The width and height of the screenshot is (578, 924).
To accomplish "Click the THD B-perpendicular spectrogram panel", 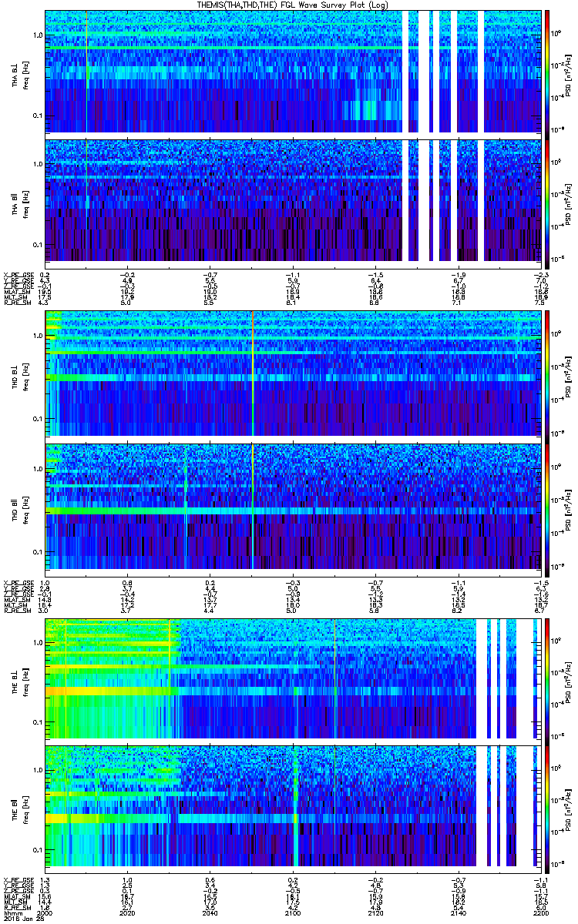I will (293, 374).
